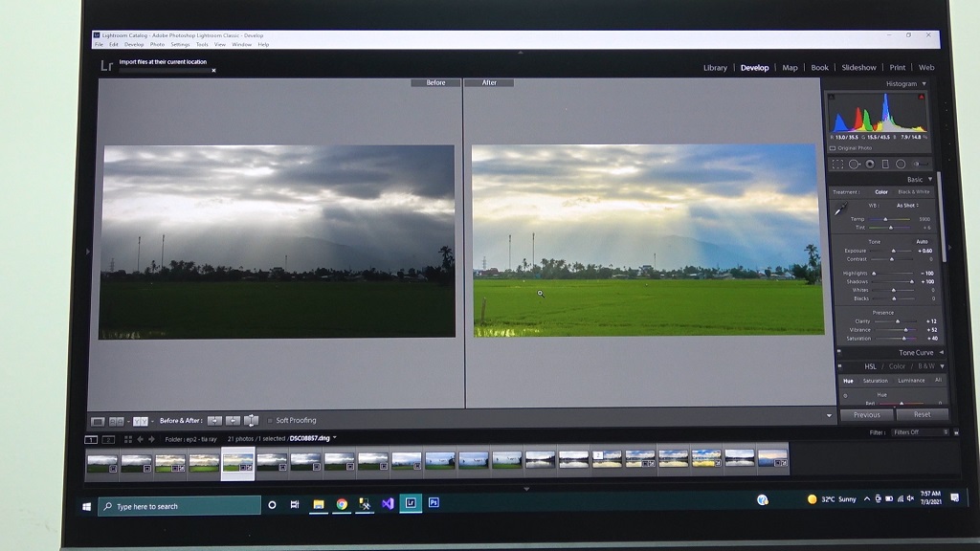980x551 pixels.
Task: Open the WB As Shot dropdown
Action: 907,205
